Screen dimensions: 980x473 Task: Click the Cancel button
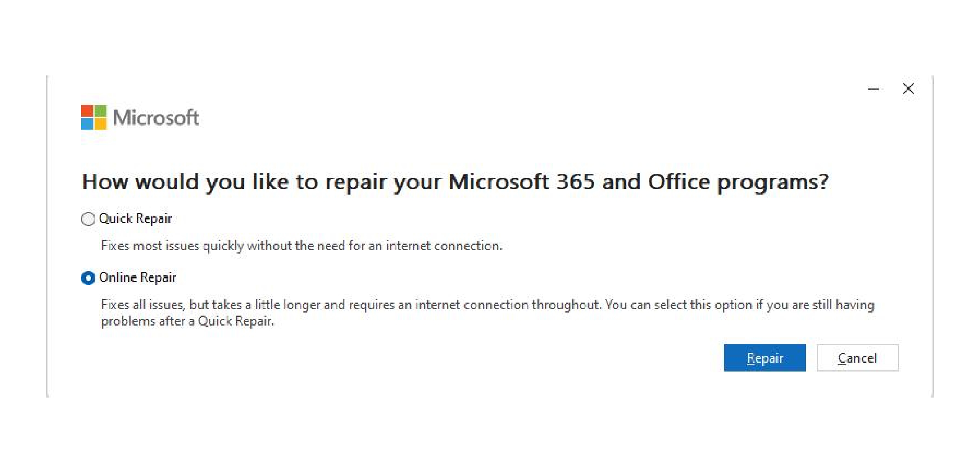[857, 358]
